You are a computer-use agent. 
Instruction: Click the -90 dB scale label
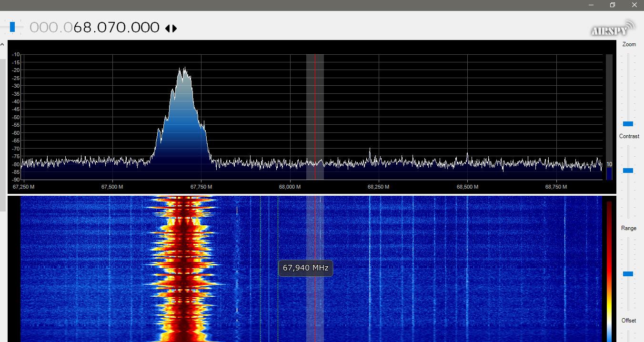[16, 180]
